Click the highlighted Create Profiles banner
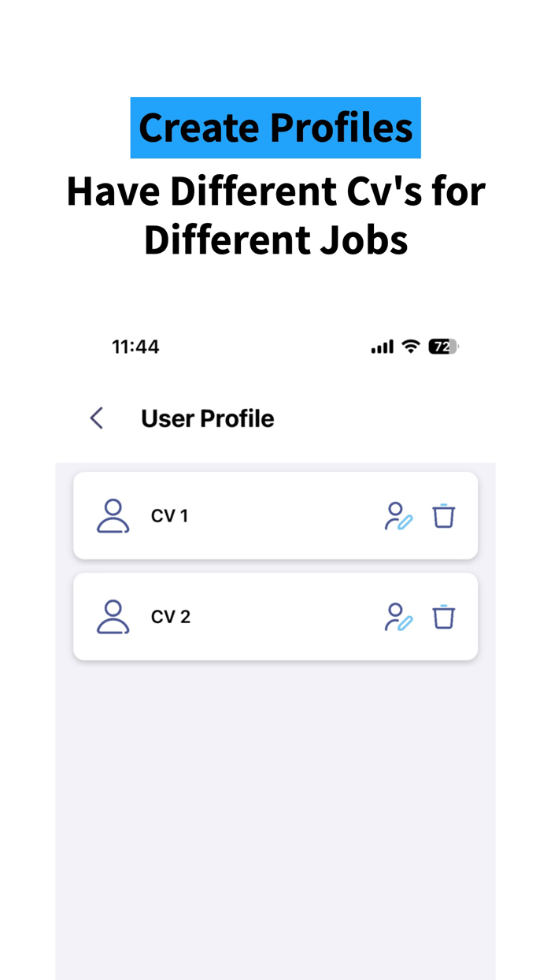551x980 pixels. coord(275,127)
